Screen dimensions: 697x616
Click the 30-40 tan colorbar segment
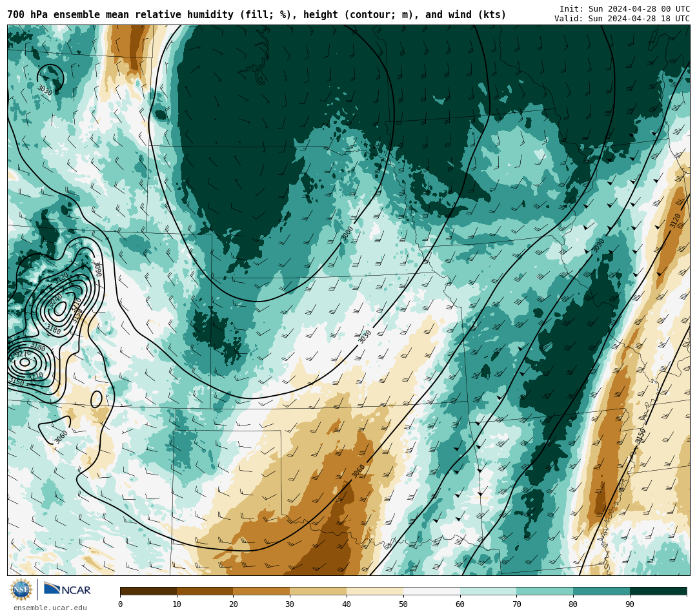(318, 591)
